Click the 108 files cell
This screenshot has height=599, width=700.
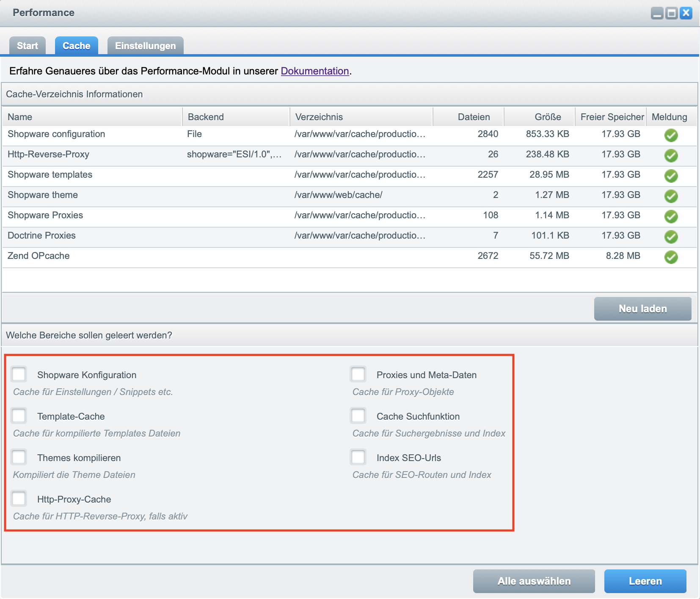(x=491, y=215)
